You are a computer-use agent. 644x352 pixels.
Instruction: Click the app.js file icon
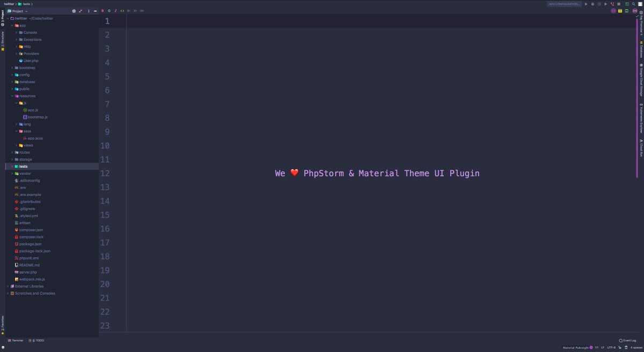pyautogui.click(x=25, y=110)
